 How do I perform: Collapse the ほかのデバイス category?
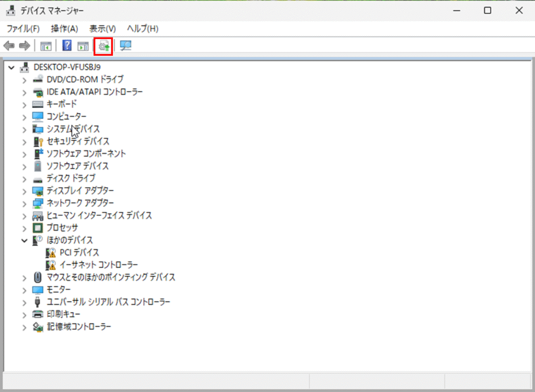tap(24, 240)
